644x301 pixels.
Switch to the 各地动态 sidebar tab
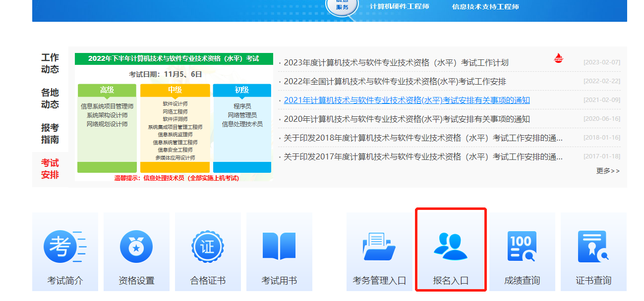49,96
